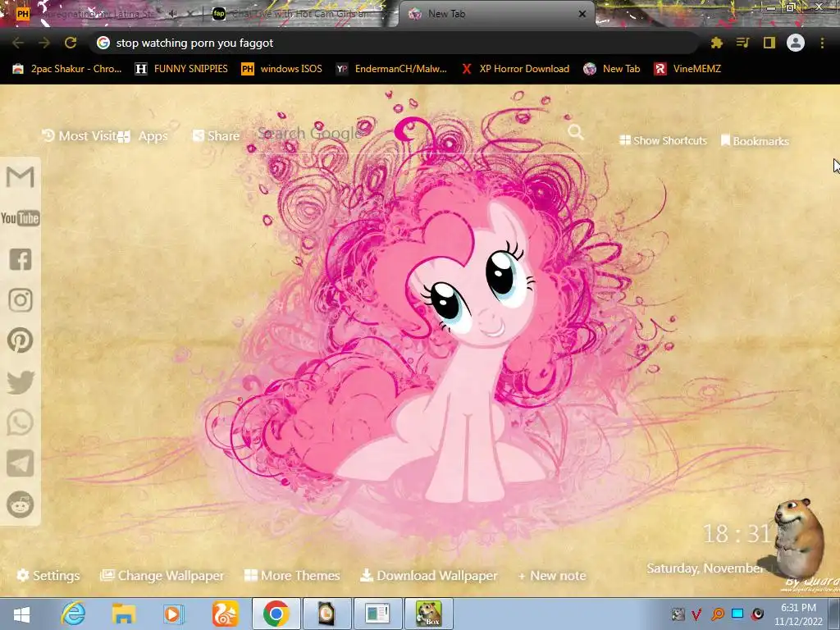Viewport: 840px width, 630px height.
Task: Open Chrome's side panel
Action: [769, 43]
